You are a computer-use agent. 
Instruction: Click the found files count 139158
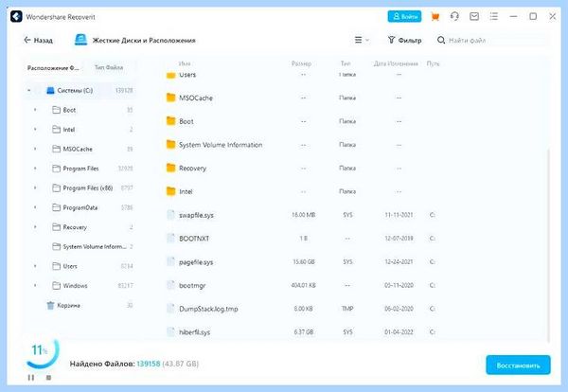[x=149, y=364]
